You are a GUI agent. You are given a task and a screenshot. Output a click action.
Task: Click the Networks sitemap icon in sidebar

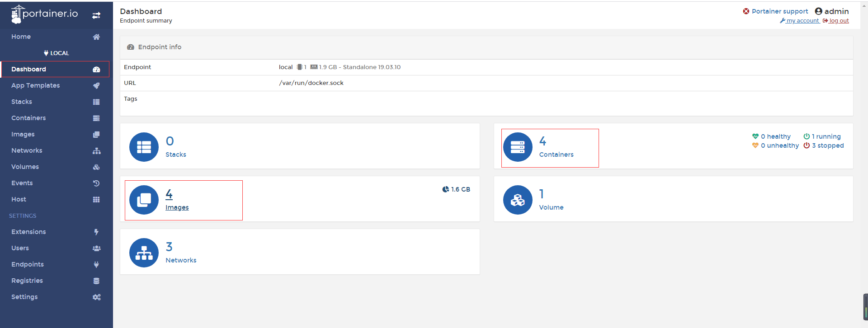[96, 151]
